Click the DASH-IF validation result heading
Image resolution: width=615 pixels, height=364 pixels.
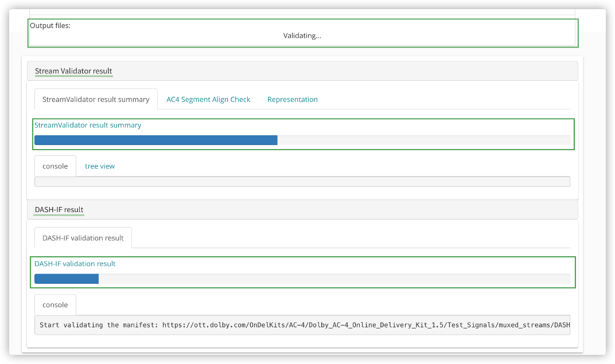[75, 264]
